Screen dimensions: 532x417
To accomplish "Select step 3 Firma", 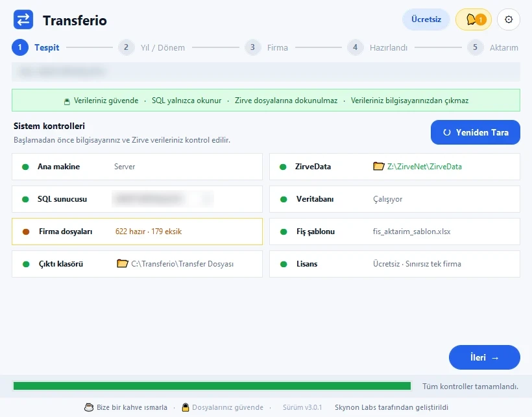I will pos(267,47).
